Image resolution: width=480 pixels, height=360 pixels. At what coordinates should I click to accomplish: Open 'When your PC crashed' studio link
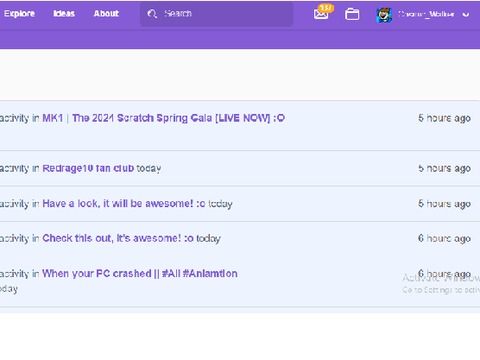pos(140,274)
